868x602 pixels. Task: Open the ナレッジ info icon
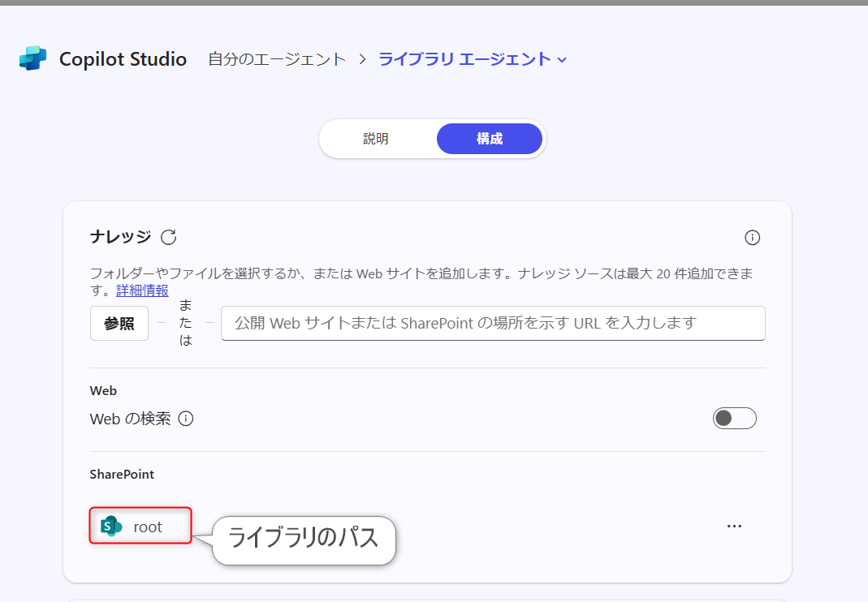pos(752,238)
